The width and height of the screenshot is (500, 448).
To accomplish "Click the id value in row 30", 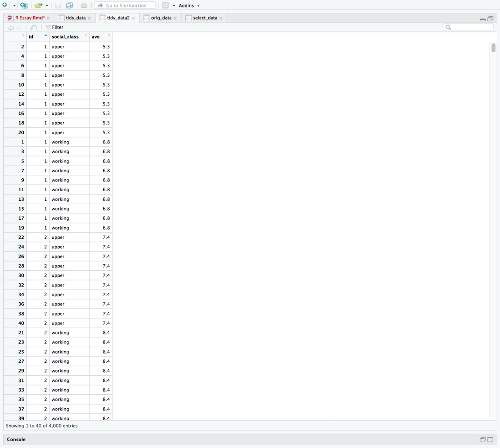I will (38, 275).
